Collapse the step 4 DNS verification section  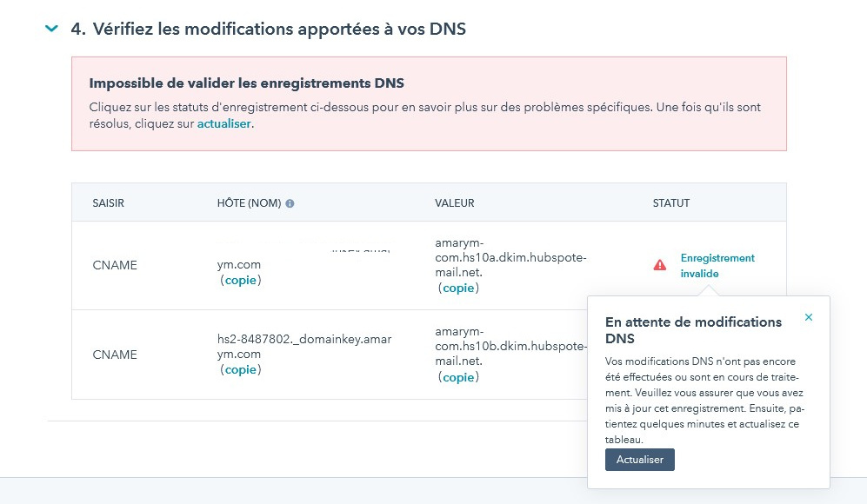[51, 28]
